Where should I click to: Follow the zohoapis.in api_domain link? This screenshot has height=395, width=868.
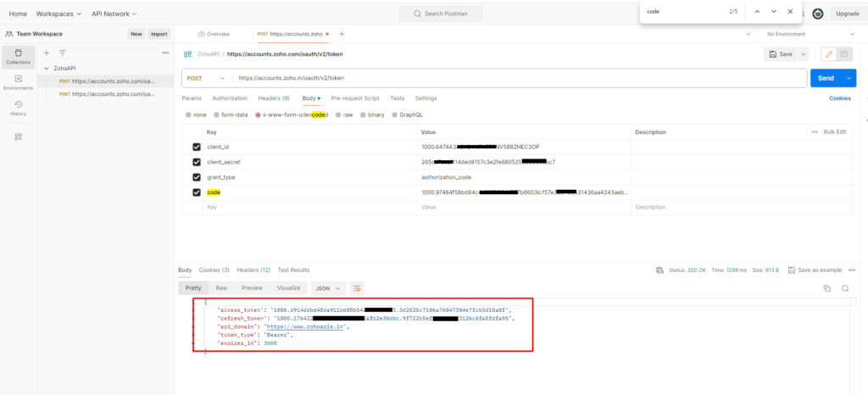(x=305, y=325)
